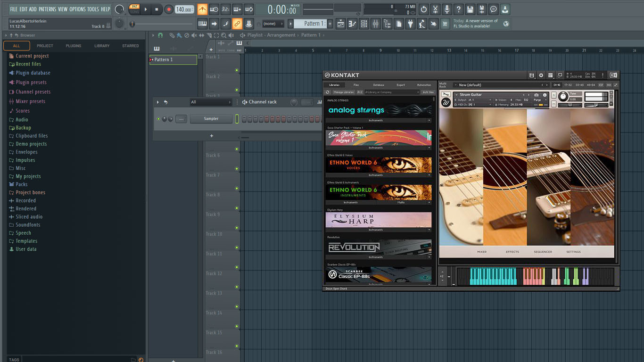
Task: Click the Play button in the transport bar
Action: click(146, 9)
